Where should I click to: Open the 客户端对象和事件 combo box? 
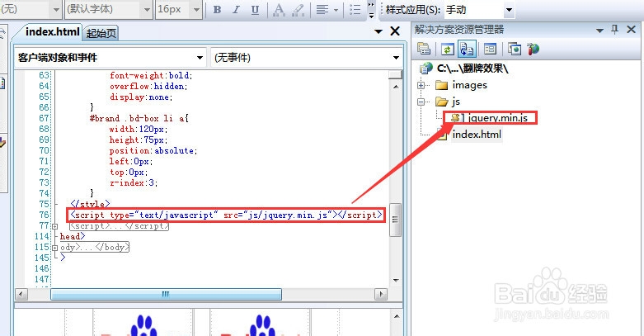point(110,58)
